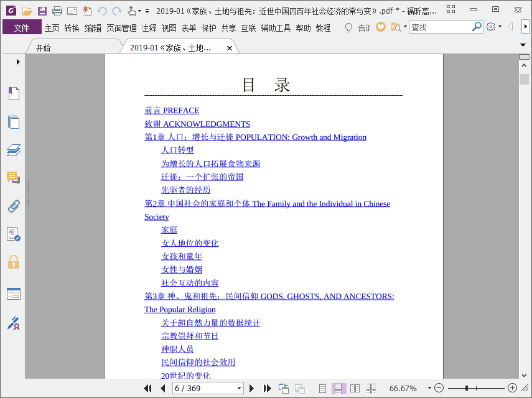Viewport: 532px width, 398px height.
Task: Open the Attachments paperclip panel
Action: pos(14,206)
